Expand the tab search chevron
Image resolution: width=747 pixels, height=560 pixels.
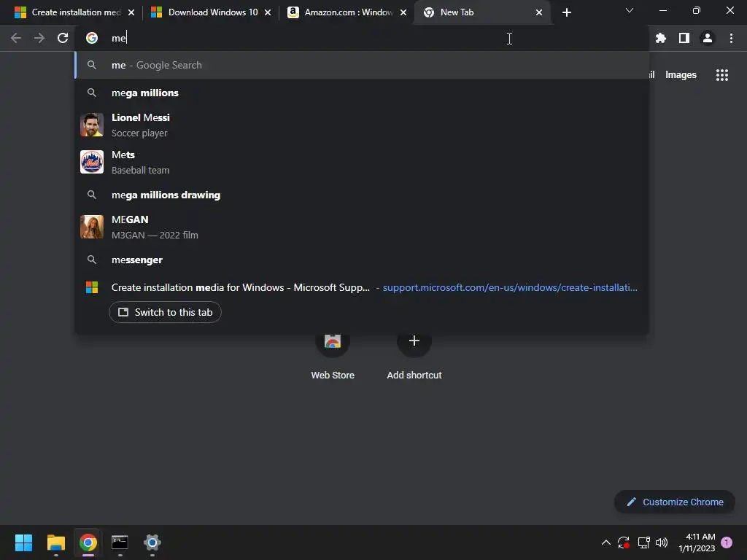(x=630, y=10)
